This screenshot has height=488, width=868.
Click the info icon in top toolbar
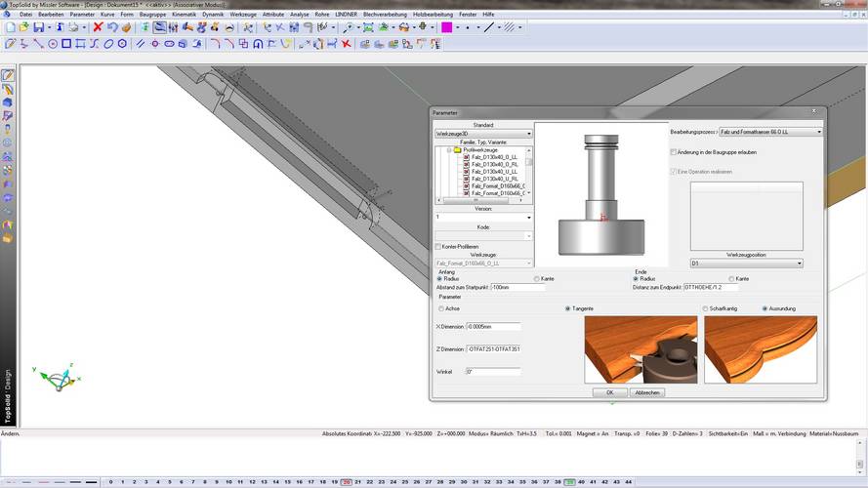tap(60, 27)
